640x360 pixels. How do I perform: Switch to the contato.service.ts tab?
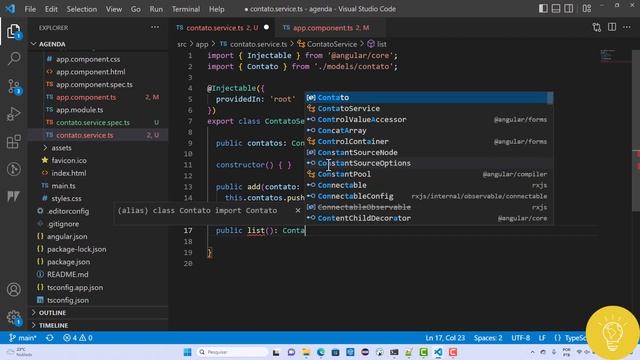(x=222, y=27)
